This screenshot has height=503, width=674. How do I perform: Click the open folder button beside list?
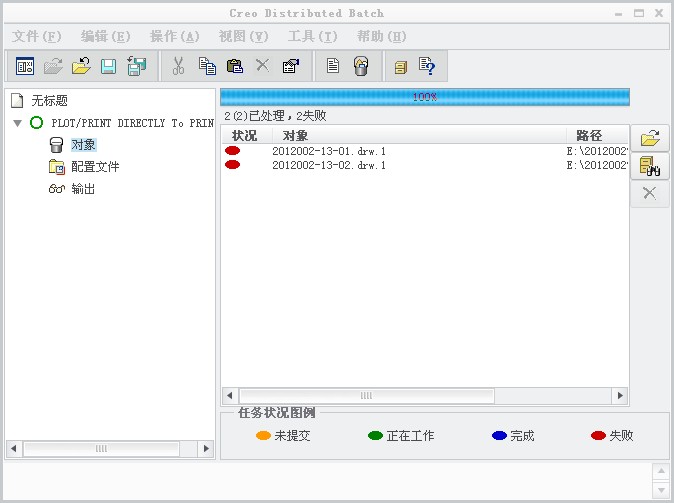(x=650, y=138)
